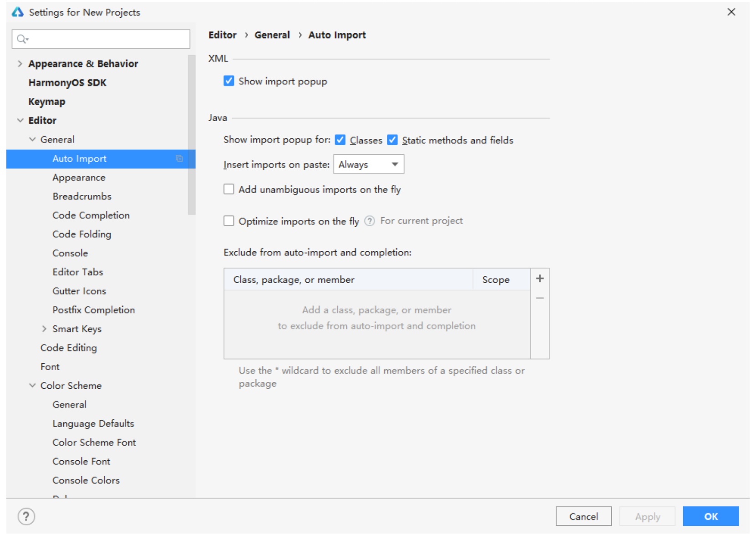Toggle the Classes checkbox
The height and width of the screenshot is (534, 756).
340,140
